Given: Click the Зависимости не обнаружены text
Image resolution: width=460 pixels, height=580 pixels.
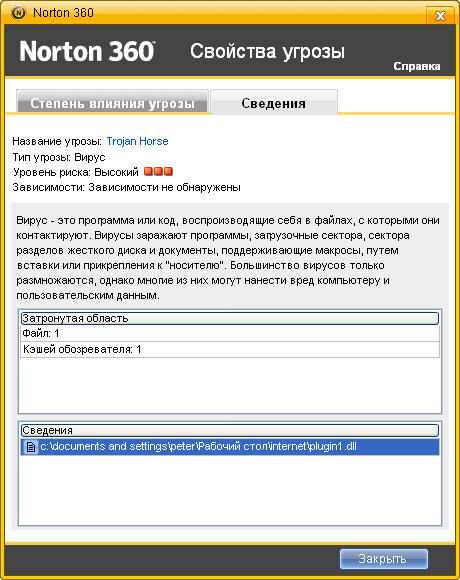Looking at the screenshot, I should [x=164, y=188].
